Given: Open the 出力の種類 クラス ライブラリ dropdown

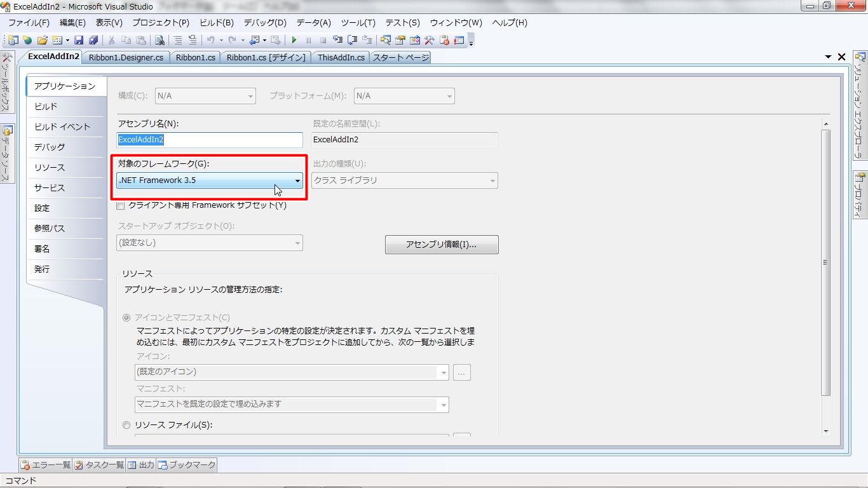Looking at the screenshot, I should coord(405,180).
